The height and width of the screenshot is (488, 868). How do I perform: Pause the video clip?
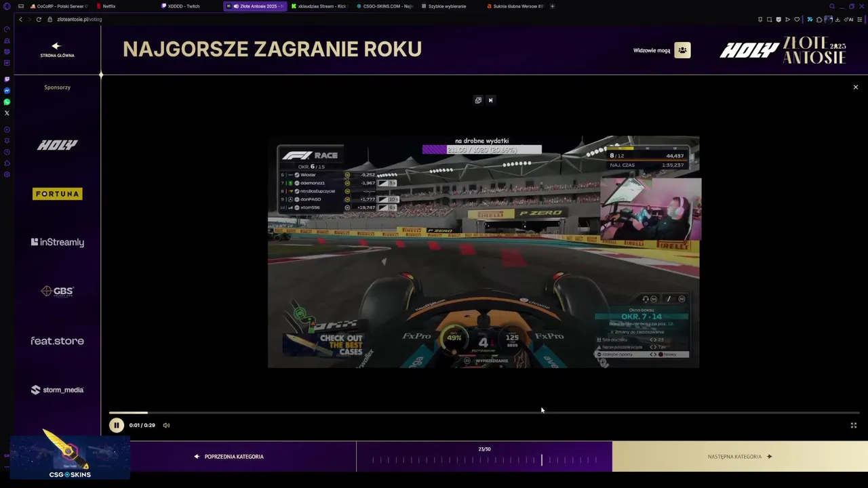pyautogui.click(x=116, y=425)
